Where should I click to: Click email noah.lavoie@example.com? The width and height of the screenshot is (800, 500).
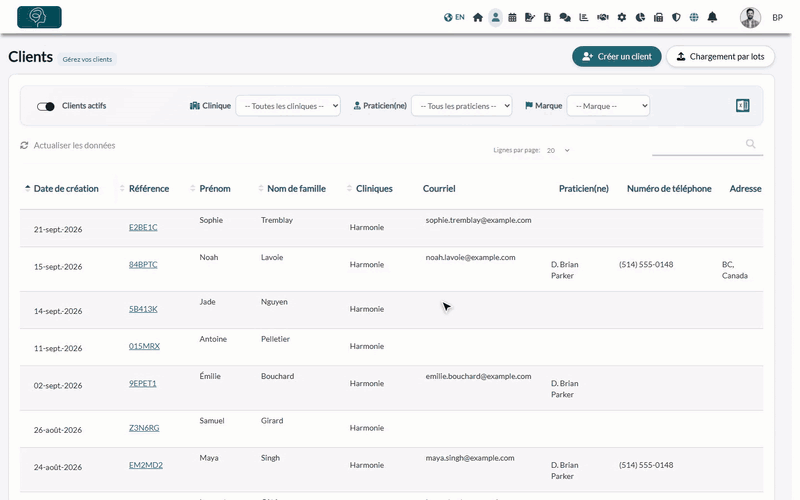tap(470, 257)
